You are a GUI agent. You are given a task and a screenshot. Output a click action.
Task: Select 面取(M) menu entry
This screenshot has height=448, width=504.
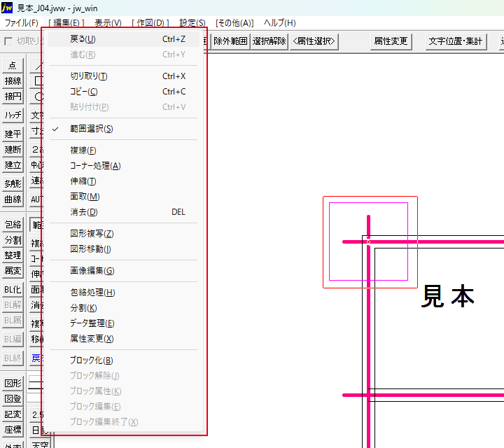(x=123, y=197)
